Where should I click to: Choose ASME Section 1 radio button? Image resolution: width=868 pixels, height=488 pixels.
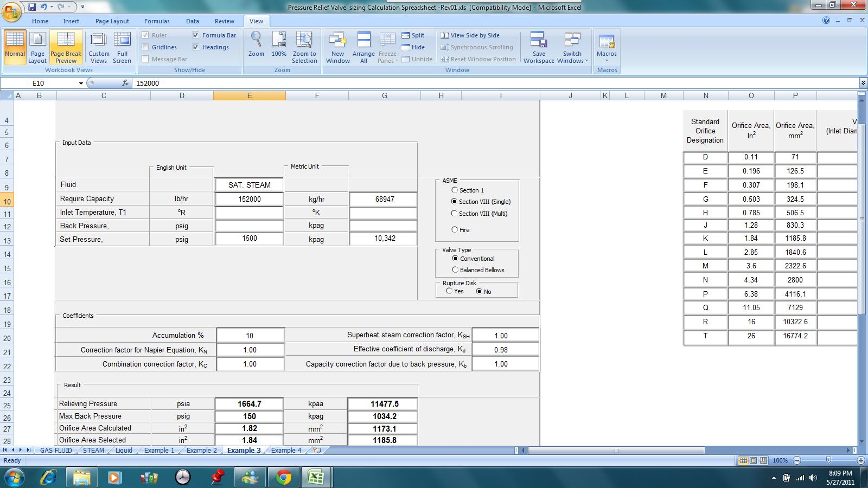[455, 190]
